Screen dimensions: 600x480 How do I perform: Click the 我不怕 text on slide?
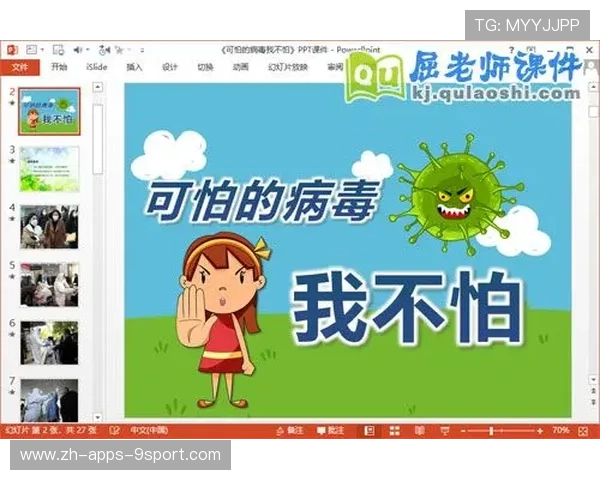click(407, 307)
